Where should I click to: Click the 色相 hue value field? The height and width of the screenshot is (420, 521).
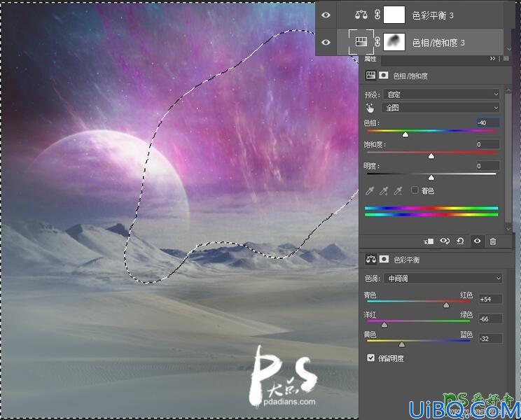click(488, 122)
